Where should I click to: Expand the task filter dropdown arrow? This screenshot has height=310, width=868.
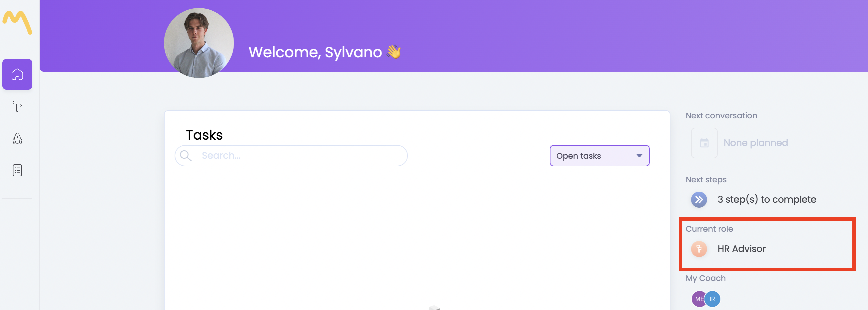point(639,156)
